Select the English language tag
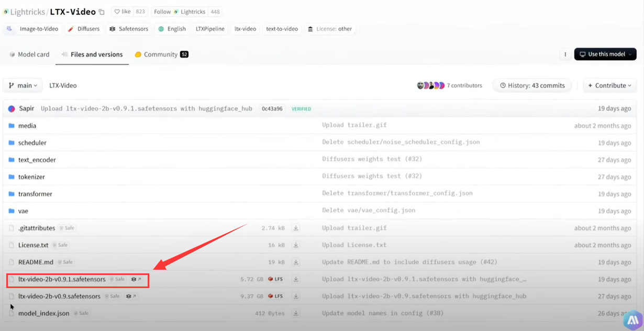The height and width of the screenshot is (331, 644). pos(172,29)
